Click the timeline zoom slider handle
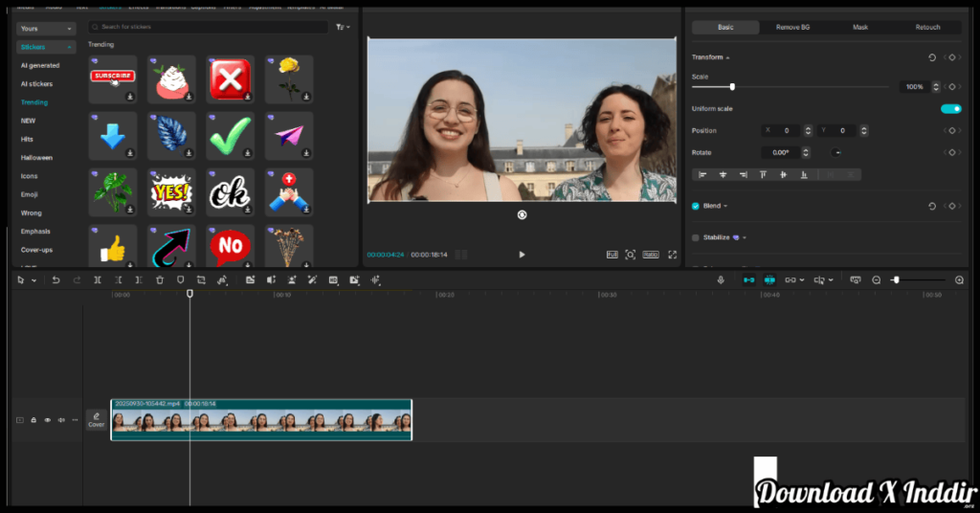This screenshot has height=513, width=980. click(896, 280)
